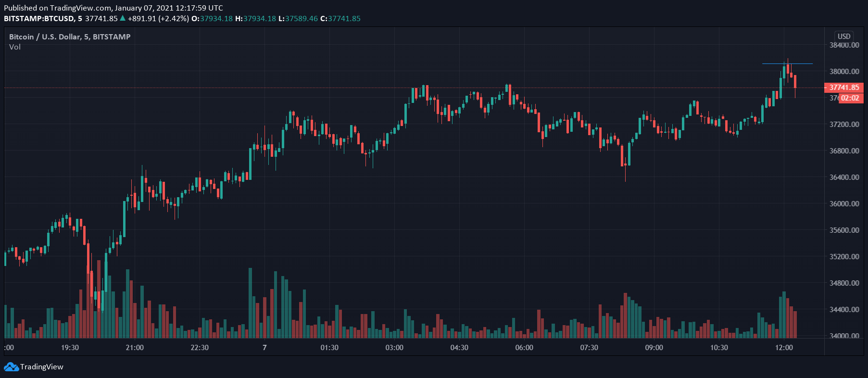Image resolution: width=868 pixels, height=378 pixels.
Task: Click the TradingView cloud logo icon
Action: (x=11, y=367)
